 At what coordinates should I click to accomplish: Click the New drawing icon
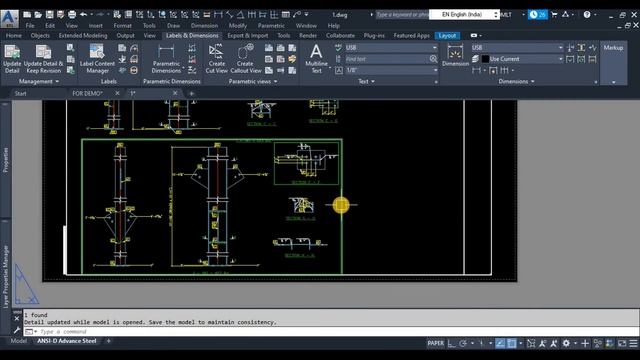click(27, 15)
